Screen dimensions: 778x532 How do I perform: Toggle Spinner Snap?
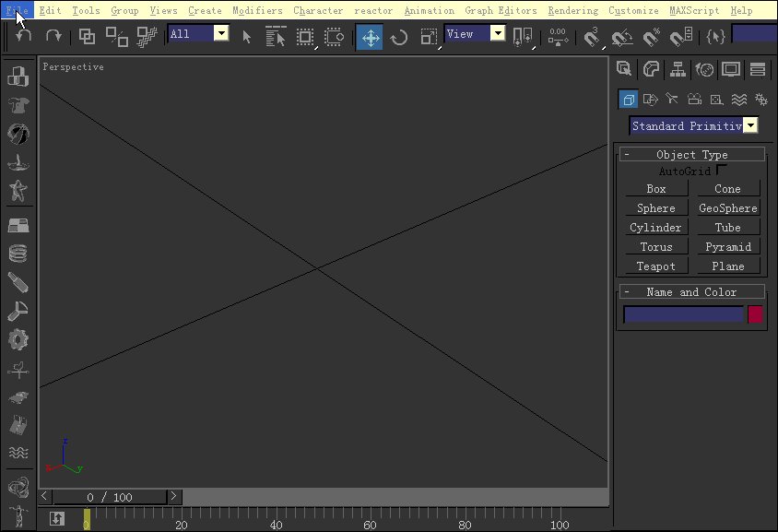681,37
